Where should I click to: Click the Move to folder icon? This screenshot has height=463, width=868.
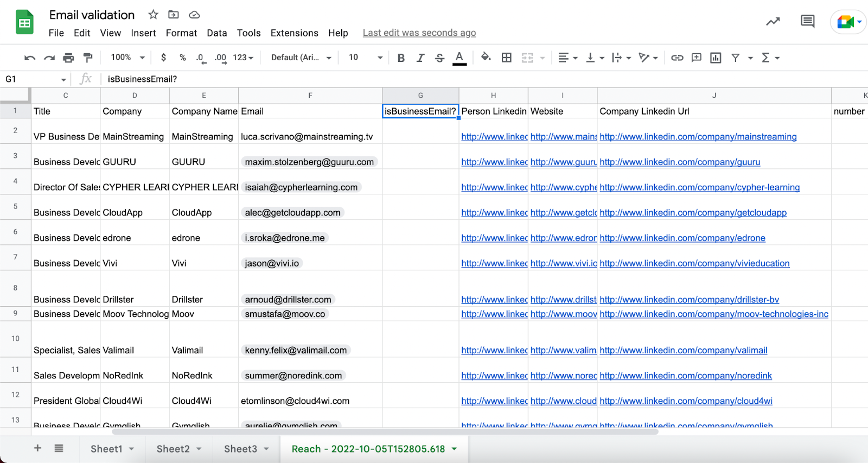click(x=174, y=15)
